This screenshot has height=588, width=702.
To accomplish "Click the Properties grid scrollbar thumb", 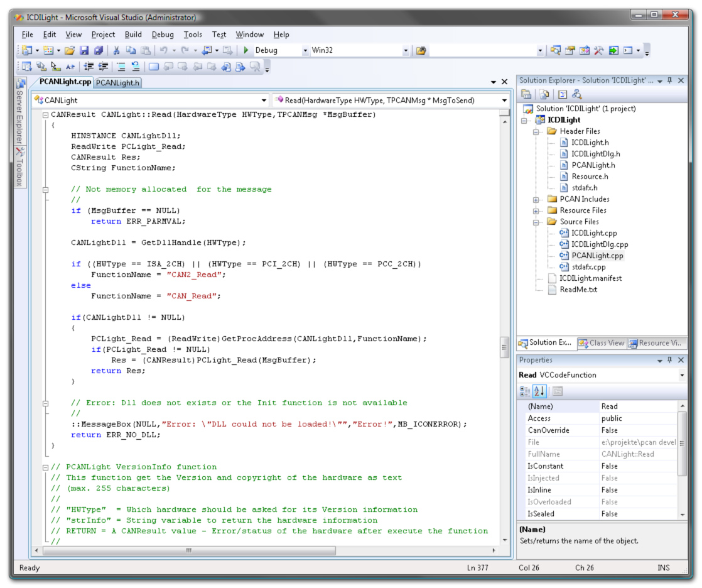I will tap(682, 444).
